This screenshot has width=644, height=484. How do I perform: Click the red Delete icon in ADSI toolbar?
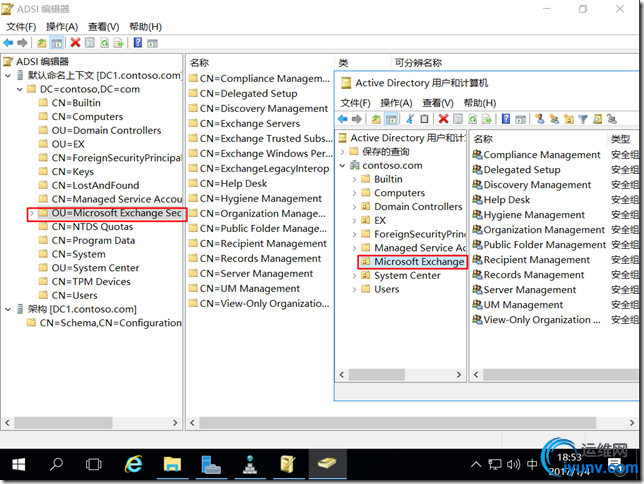75,43
